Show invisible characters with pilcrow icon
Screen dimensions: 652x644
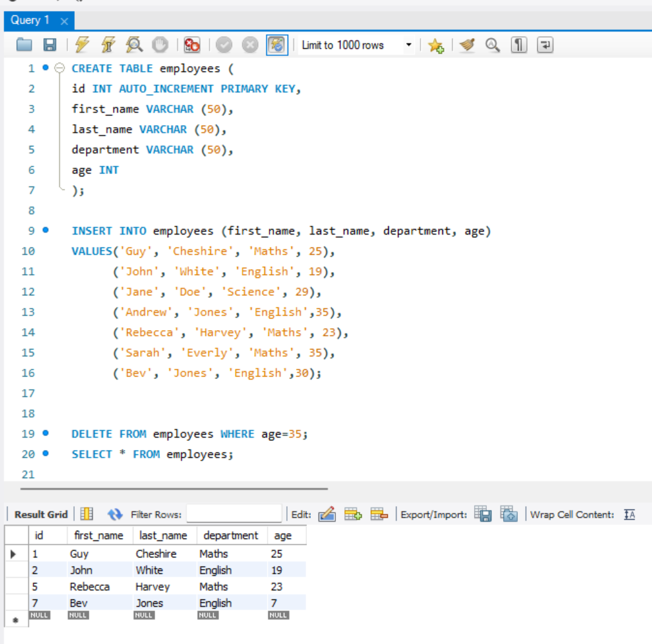coord(519,45)
